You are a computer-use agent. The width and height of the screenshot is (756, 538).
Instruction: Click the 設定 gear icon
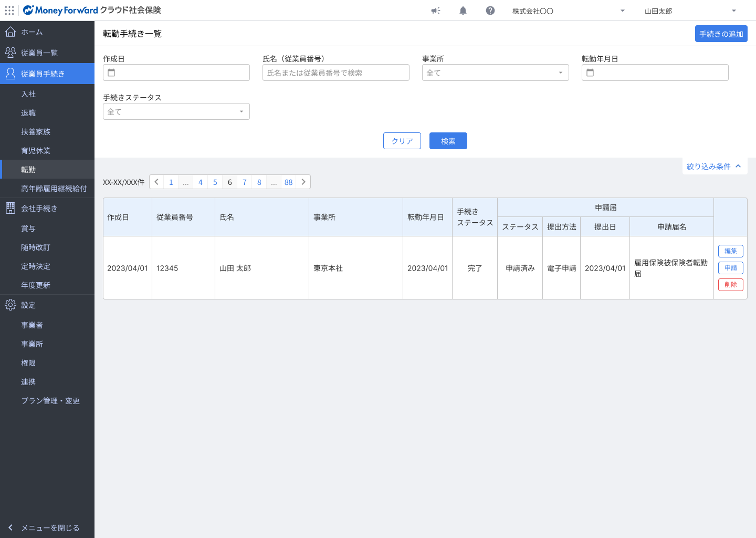pyautogui.click(x=10, y=305)
